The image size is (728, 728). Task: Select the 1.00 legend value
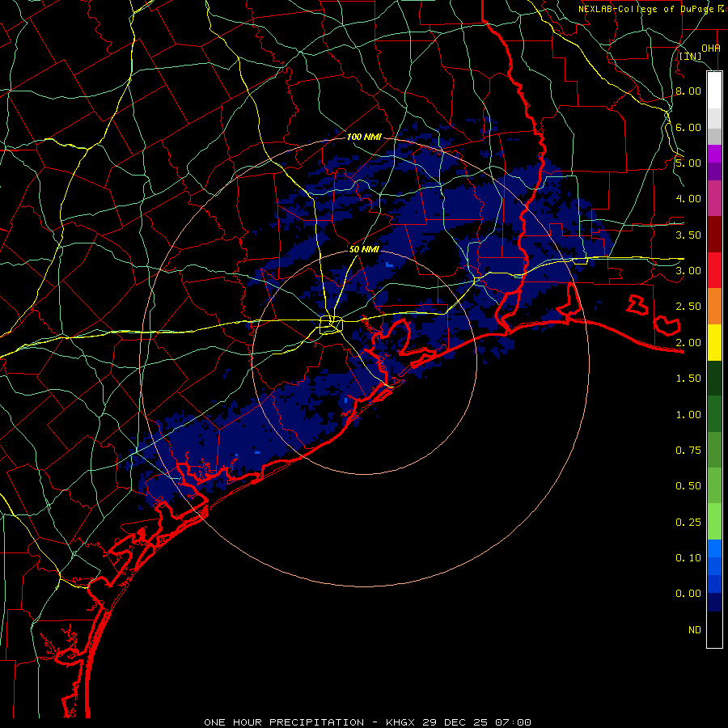pyautogui.click(x=688, y=415)
